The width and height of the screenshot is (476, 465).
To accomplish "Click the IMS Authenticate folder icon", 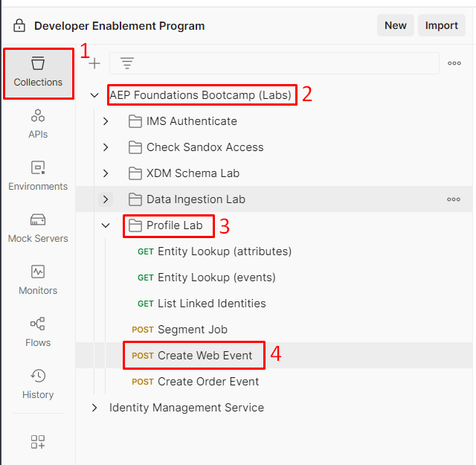I will pos(135,121).
